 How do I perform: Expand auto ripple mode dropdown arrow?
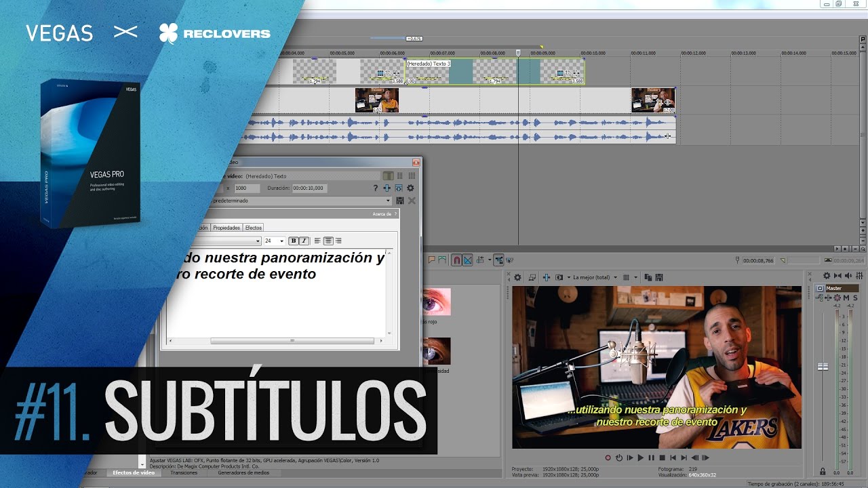(490, 260)
